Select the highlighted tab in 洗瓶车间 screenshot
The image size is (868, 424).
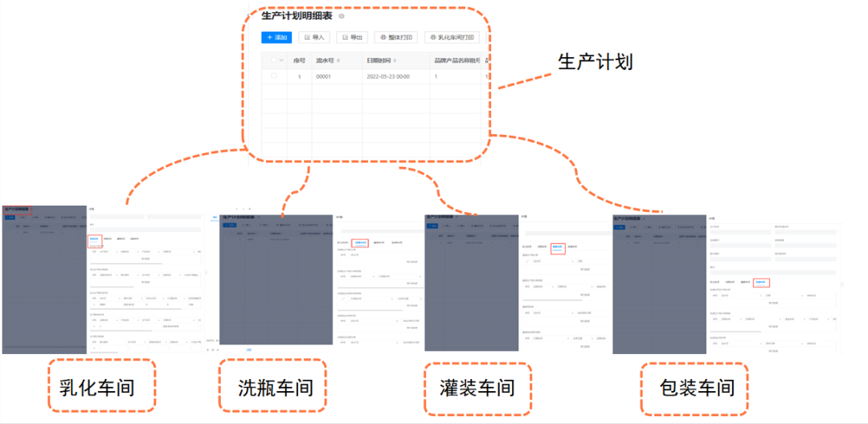point(360,243)
